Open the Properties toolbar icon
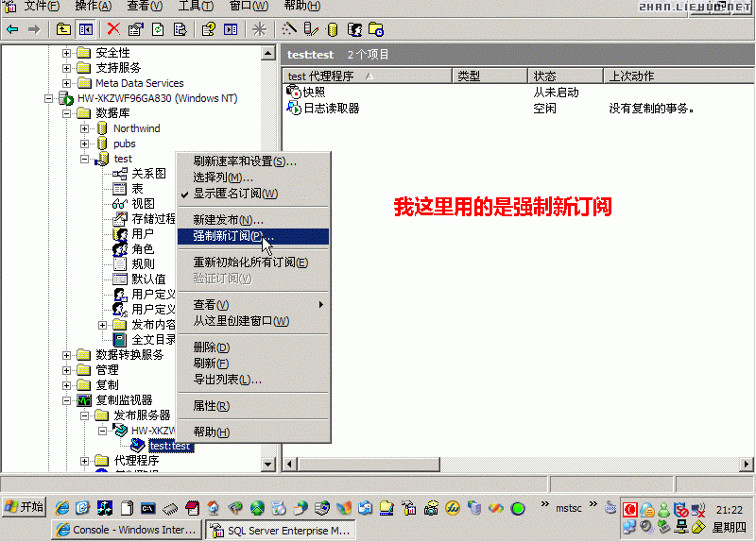Screen dimensions: 756x542 135,30
